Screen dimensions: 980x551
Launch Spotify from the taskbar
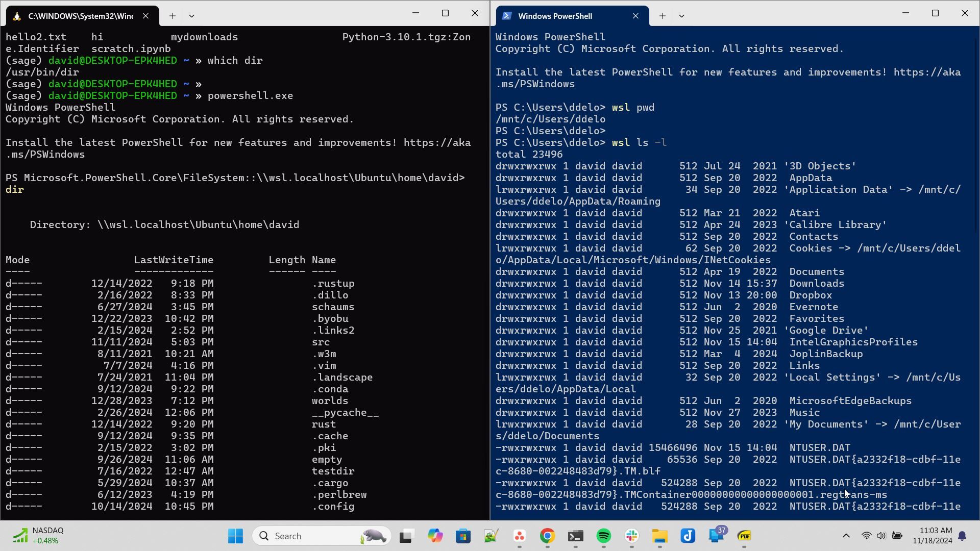pos(603,536)
